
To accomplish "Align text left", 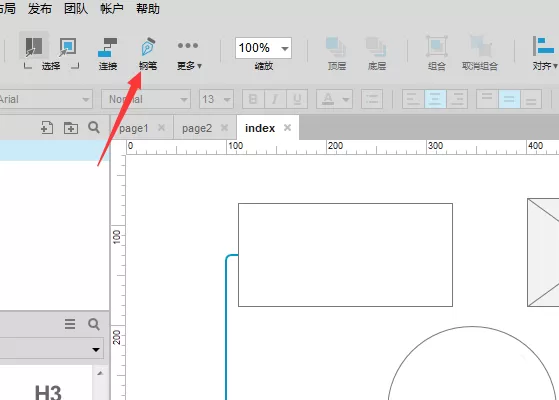I will (x=413, y=99).
